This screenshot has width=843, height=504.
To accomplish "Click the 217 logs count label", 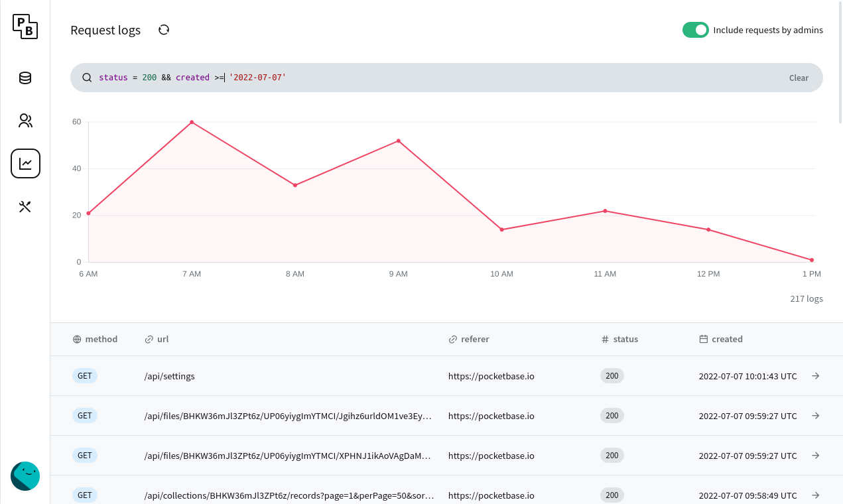I will click(x=807, y=299).
